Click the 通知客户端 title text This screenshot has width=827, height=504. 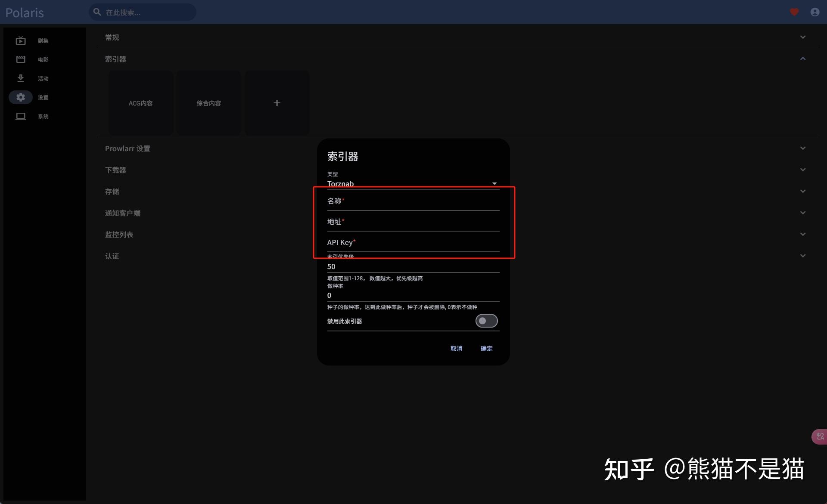click(x=123, y=213)
